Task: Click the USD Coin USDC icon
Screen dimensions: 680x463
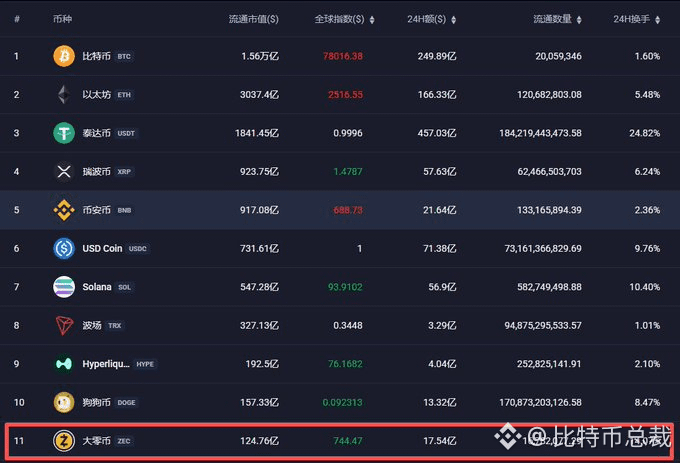Action: (x=64, y=248)
